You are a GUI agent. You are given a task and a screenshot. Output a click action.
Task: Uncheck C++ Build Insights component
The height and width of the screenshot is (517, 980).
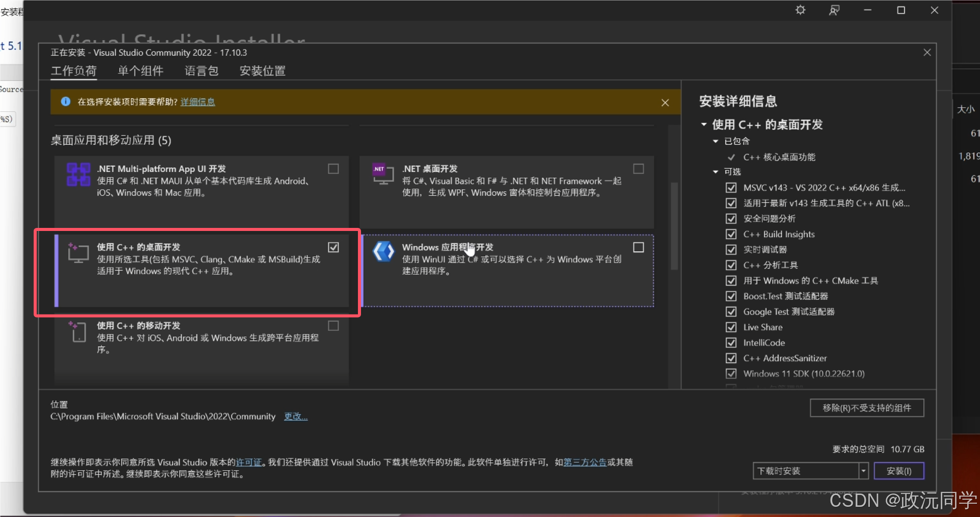[x=731, y=234]
